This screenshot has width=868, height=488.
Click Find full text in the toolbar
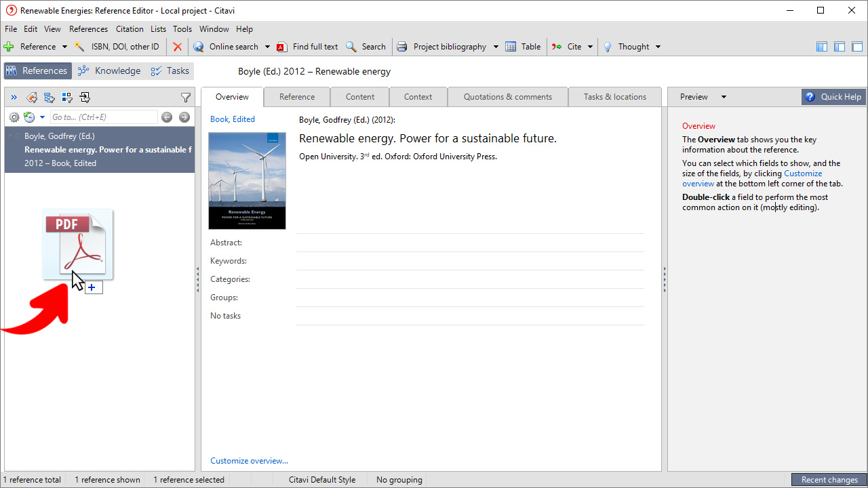(x=307, y=47)
